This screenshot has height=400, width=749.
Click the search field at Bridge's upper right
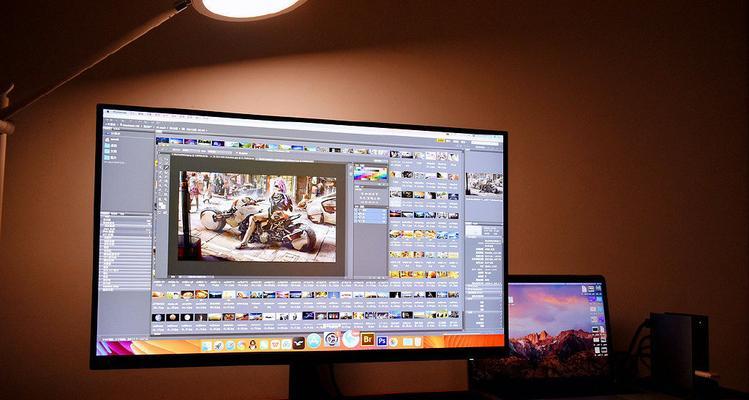(x=485, y=143)
